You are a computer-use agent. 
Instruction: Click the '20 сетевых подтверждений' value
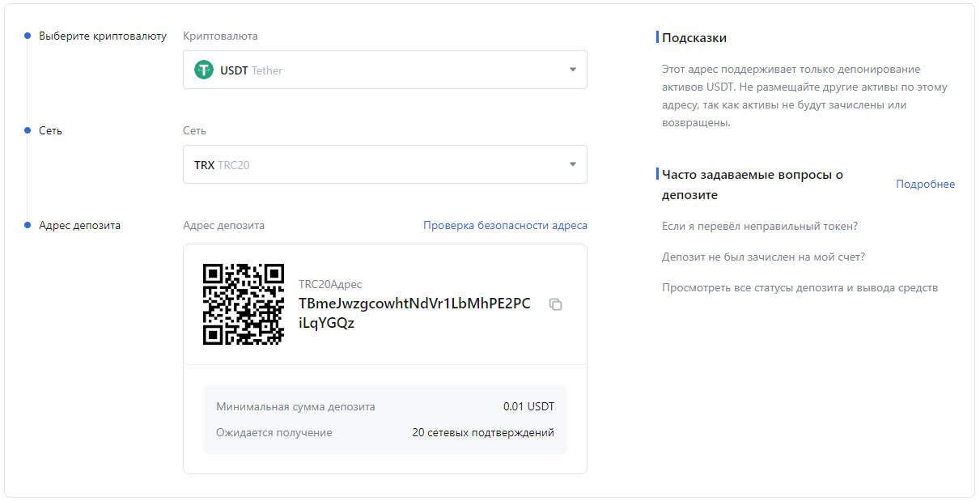tap(482, 433)
